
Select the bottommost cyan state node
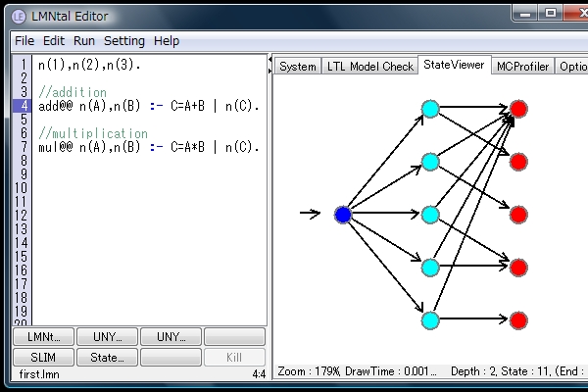(x=429, y=319)
